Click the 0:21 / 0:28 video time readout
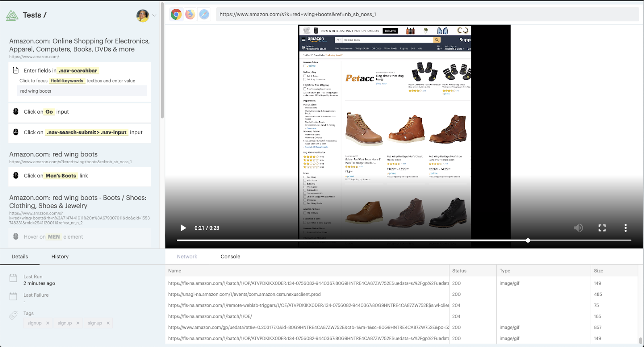 tap(207, 228)
